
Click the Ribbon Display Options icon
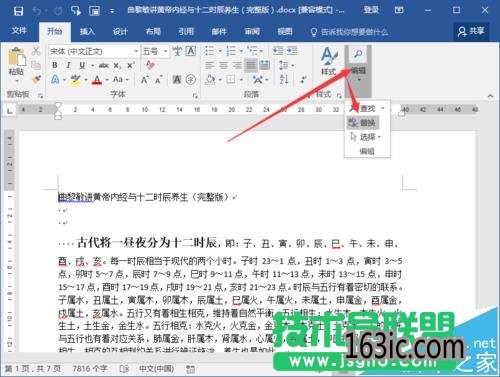click(x=399, y=10)
